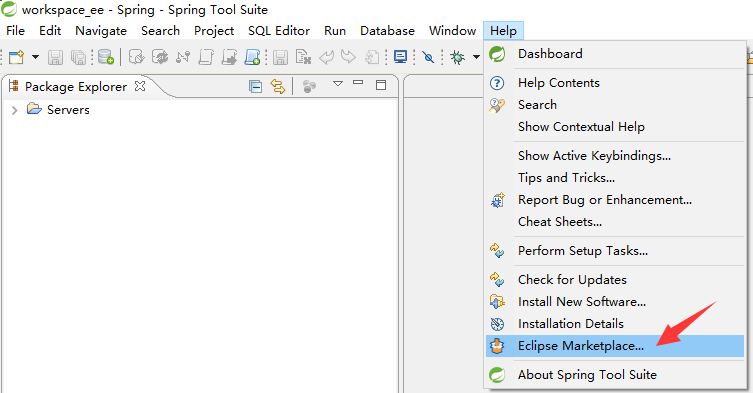
Task: Click the new database connection icon
Action: click(x=106, y=57)
